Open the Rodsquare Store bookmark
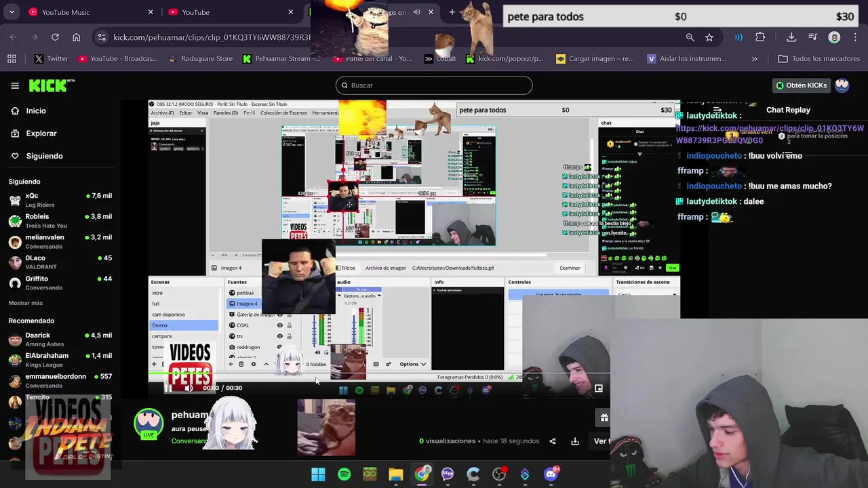The width and height of the screenshot is (868, 488). [x=200, y=59]
